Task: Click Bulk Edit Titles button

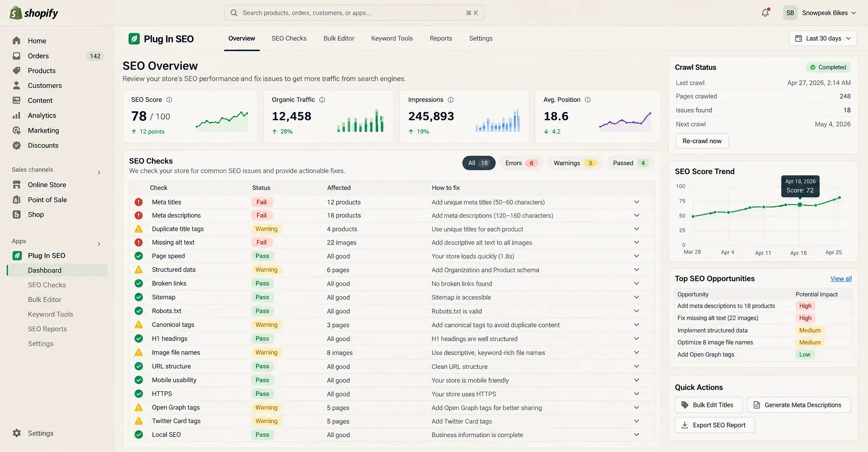Action: (708, 405)
